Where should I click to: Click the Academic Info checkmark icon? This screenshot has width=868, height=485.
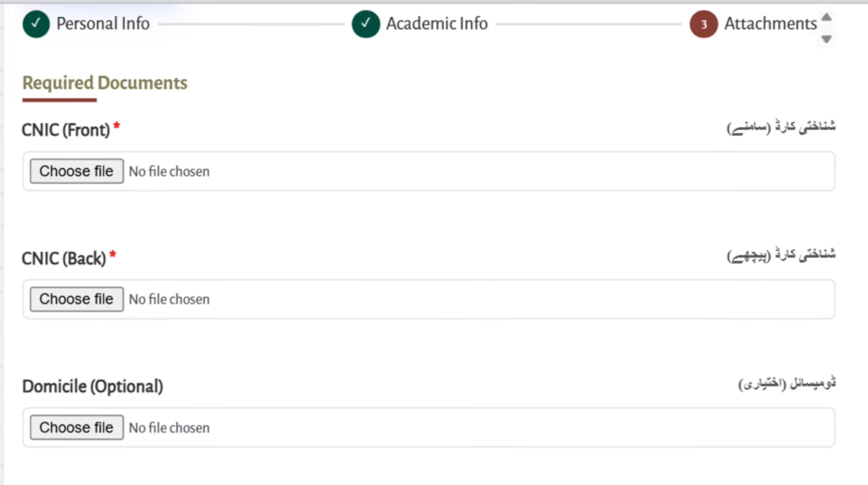(365, 25)
